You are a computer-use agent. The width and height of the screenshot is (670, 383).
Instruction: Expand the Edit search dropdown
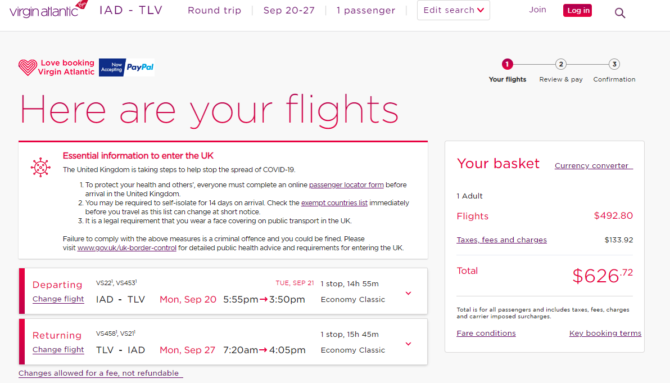click(x=453, y=10)
